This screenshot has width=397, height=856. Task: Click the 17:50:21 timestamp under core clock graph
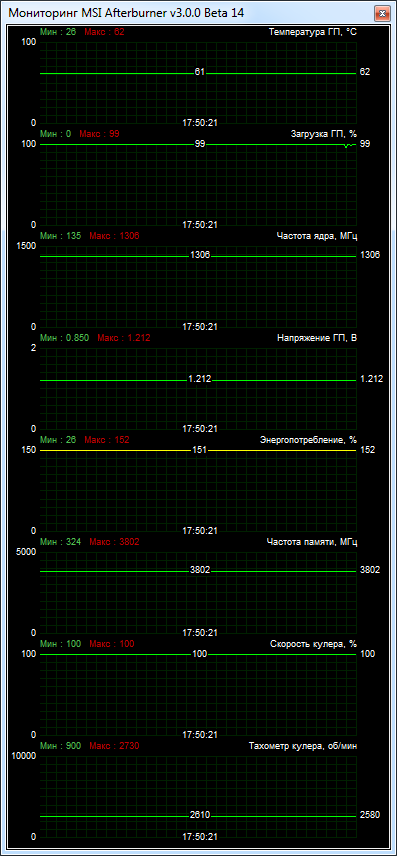pyautogui.click(x=200, y=327)
